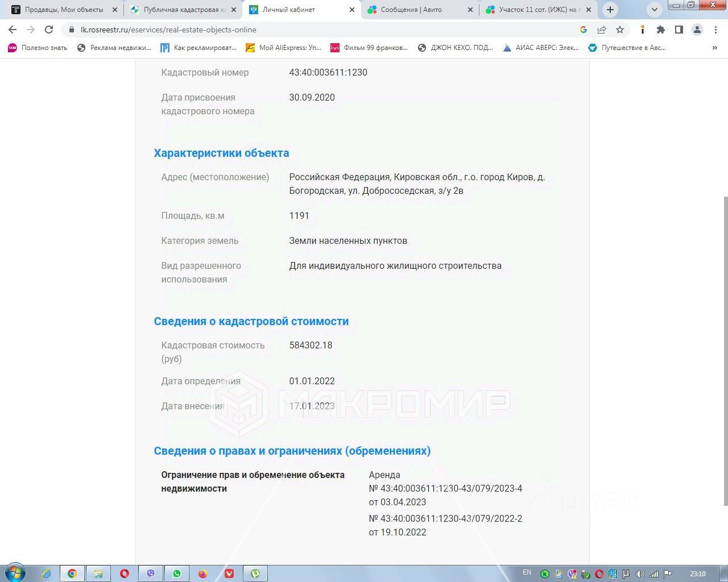Reload the Rosreestr page
This screenshot has height=582, width=728.
click(49, 30)
